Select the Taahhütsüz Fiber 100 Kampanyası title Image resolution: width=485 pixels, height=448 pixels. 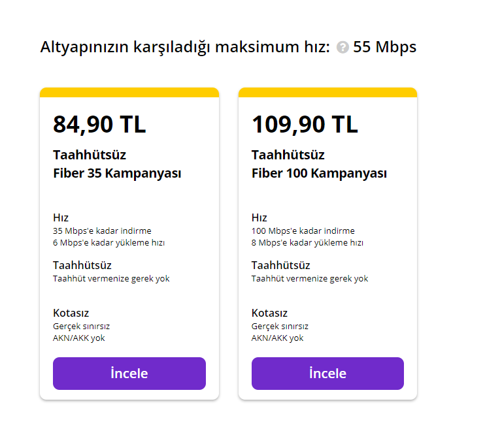(x=319, y=165)
